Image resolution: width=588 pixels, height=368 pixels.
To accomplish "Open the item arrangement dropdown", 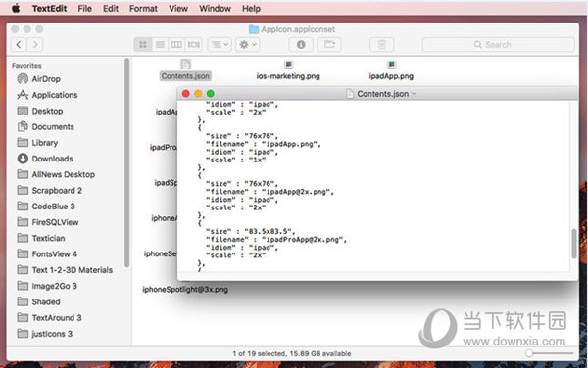I will click(220, 45).
